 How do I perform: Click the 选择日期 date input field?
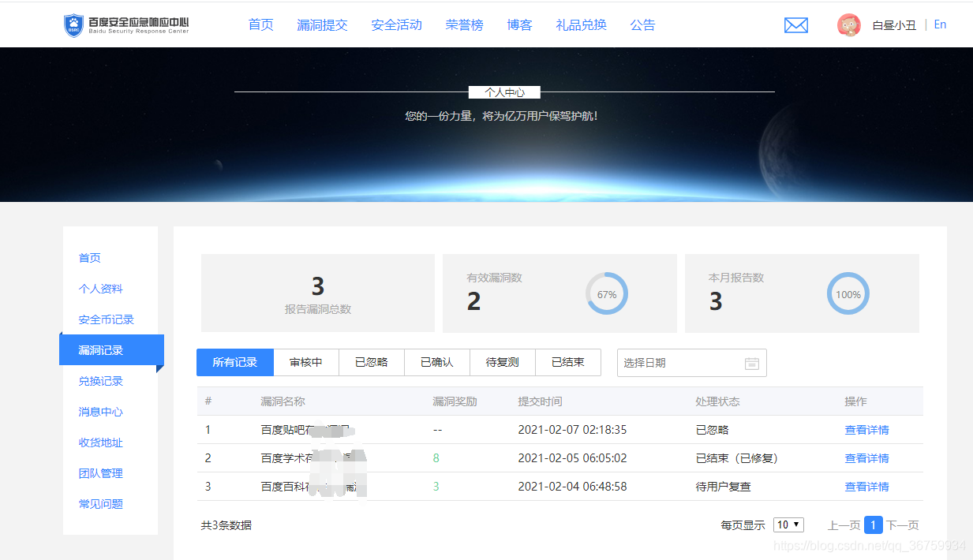pos(692,363)
